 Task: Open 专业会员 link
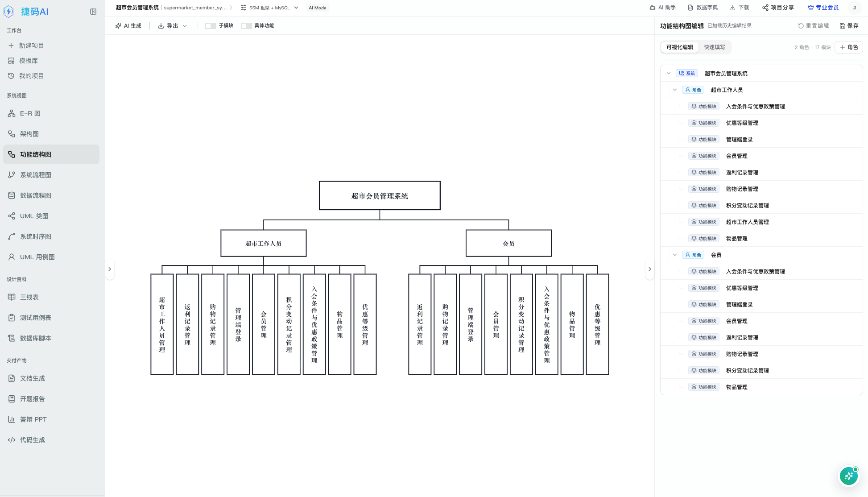click(x=823, y=8)
